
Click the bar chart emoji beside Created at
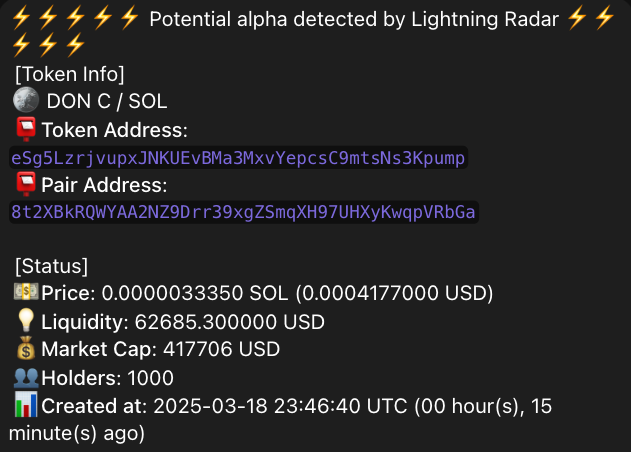pyautogui.click(x=26, y=406)
